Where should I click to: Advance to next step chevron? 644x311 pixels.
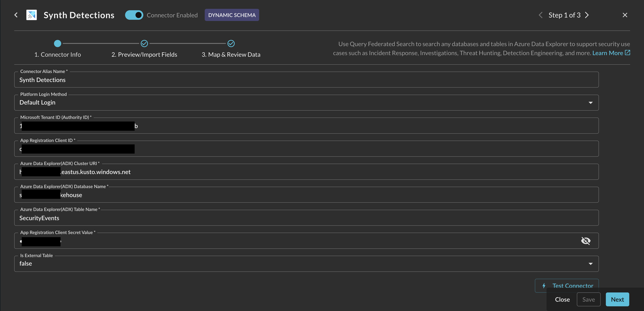click(587, 15)
